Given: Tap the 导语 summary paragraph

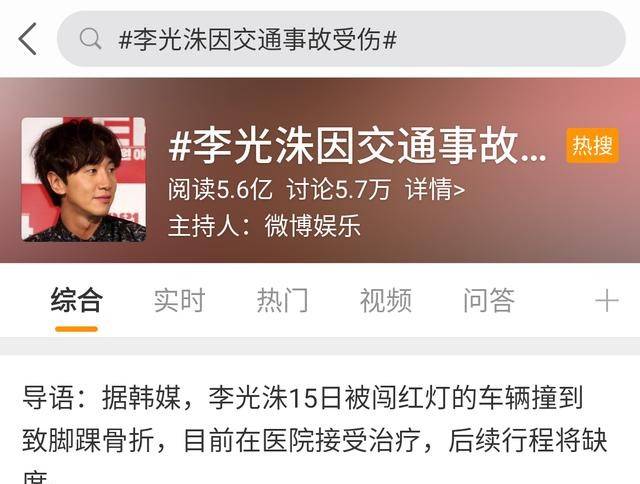Looking at the screenshot, I should click(314, 433).
